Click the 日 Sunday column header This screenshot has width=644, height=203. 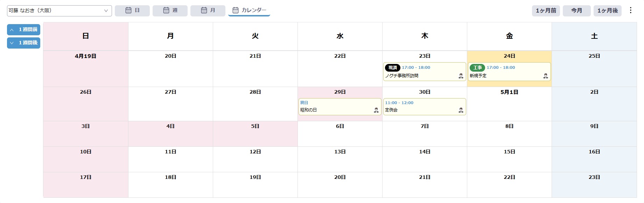tap(86, 36)
